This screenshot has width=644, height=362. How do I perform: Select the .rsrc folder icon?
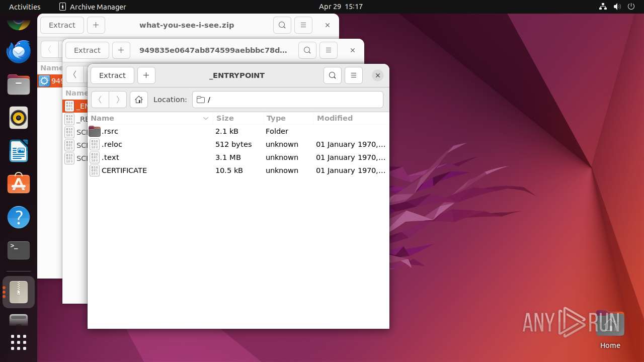(95, 131)
